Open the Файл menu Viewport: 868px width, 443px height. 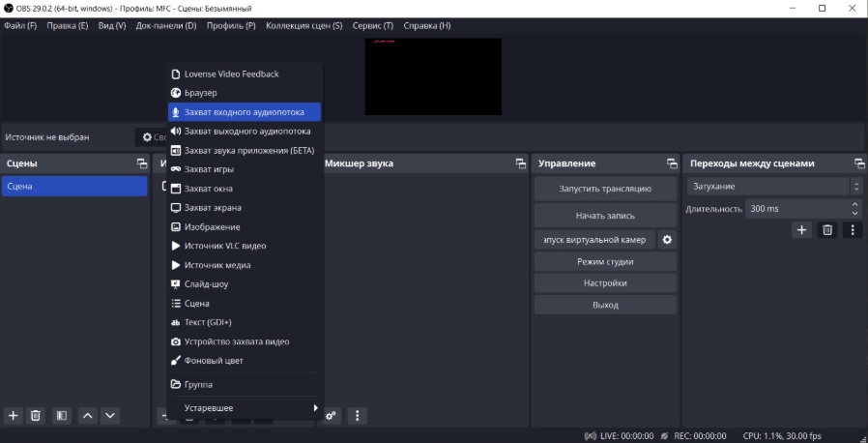pyautogui.click(x=19, y=25)
